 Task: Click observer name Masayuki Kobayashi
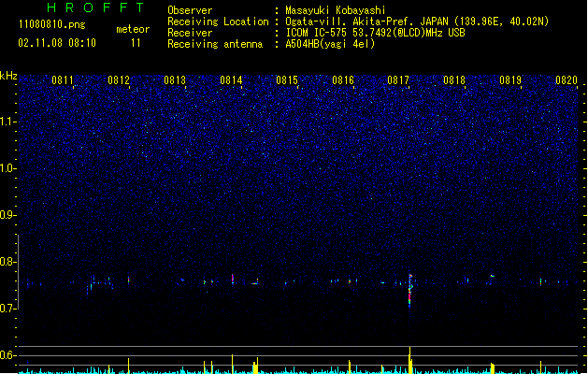click(336, 10)
